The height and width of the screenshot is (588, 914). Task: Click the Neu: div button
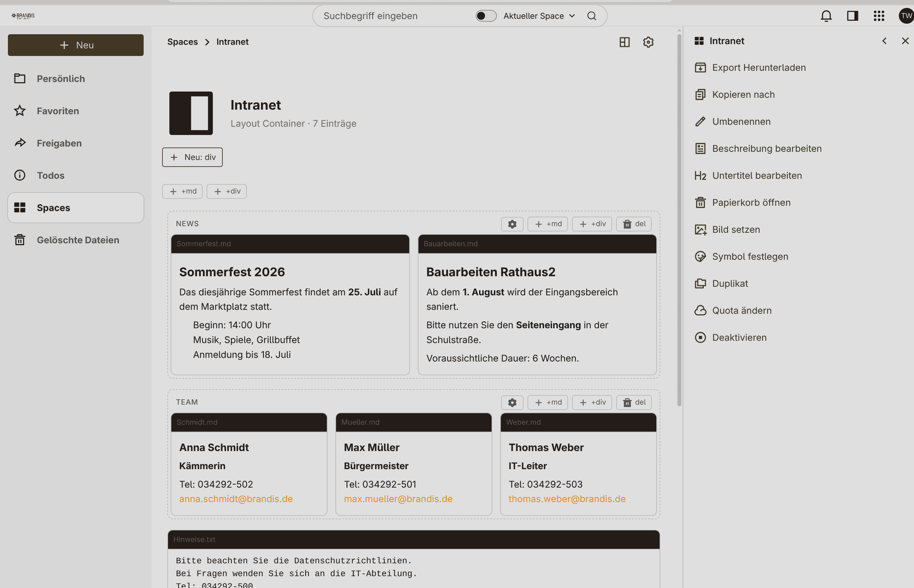click(x=192, y=157)
